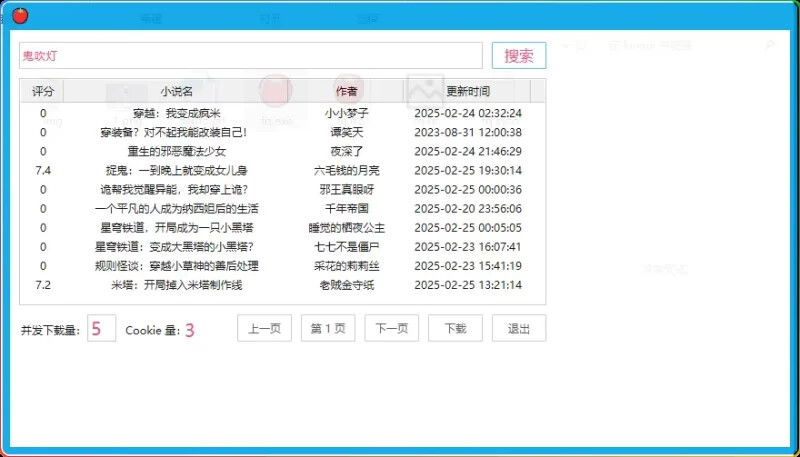Select the novel 星穹铁道：变成大黑塔的小黑塔？
The height and width of the screenshot is (457, 800).
[176, 247]
